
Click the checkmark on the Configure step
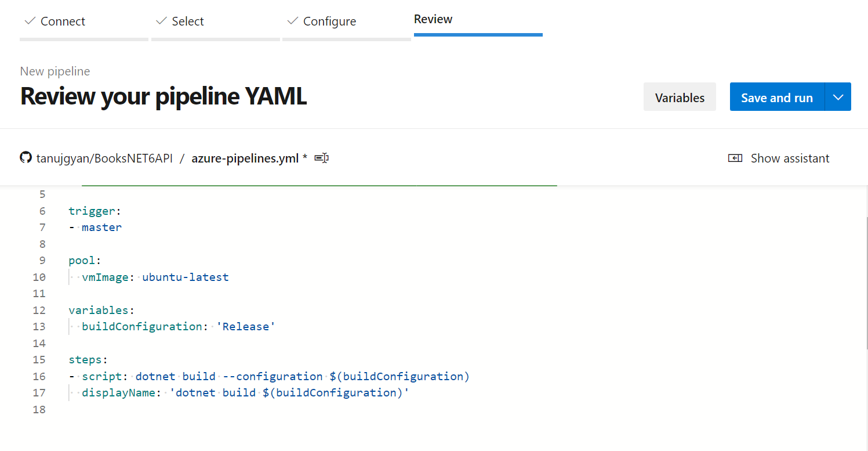pyautogui.click(x=292, y=21)
